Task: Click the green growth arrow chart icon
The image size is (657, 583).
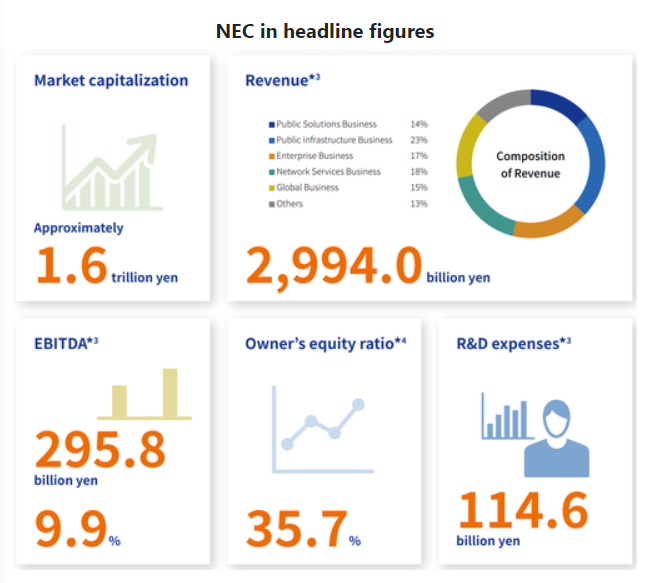Action: click(109, 166)
